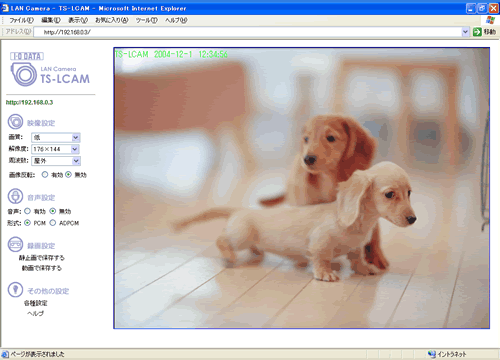Click the 各種設定 link
Screen dimensions: 500x360
(x=36, y=303)
